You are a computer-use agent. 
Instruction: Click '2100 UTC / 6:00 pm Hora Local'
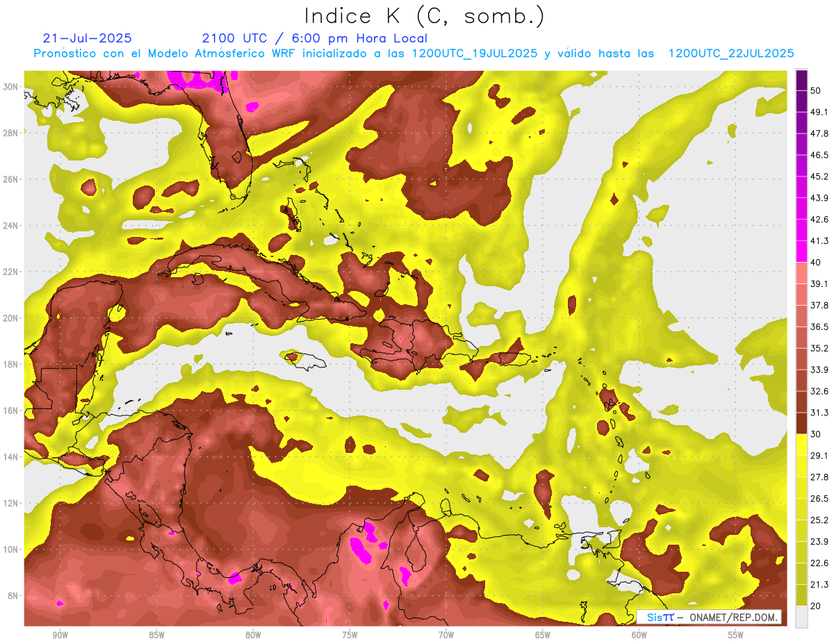314,38
